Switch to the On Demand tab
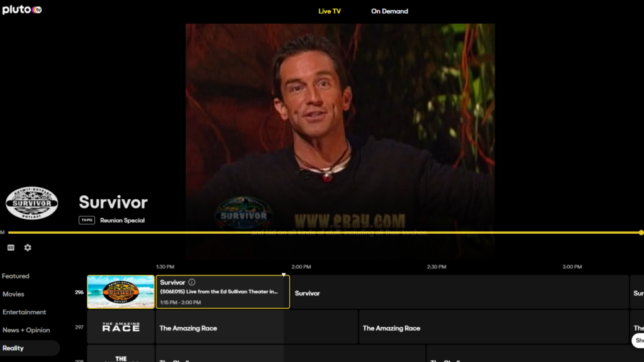Viewport: 644px width, 362px height. click(x=389, y=11)
